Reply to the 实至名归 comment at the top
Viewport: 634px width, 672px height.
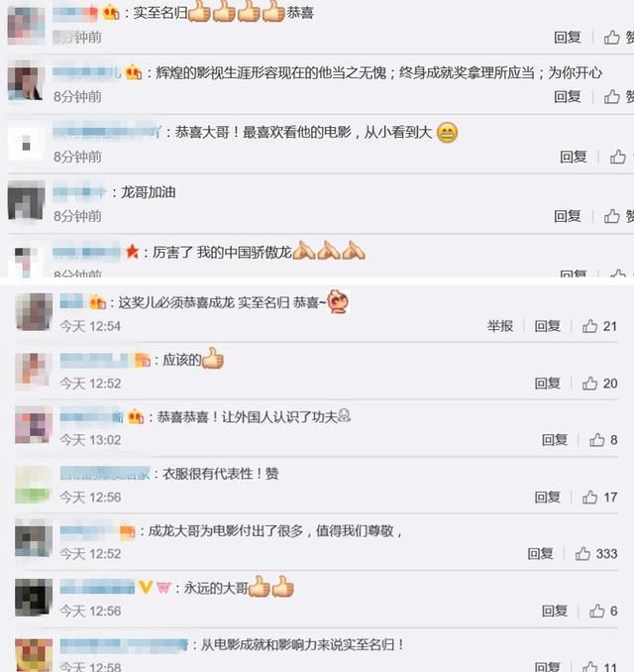pos(568,38)
